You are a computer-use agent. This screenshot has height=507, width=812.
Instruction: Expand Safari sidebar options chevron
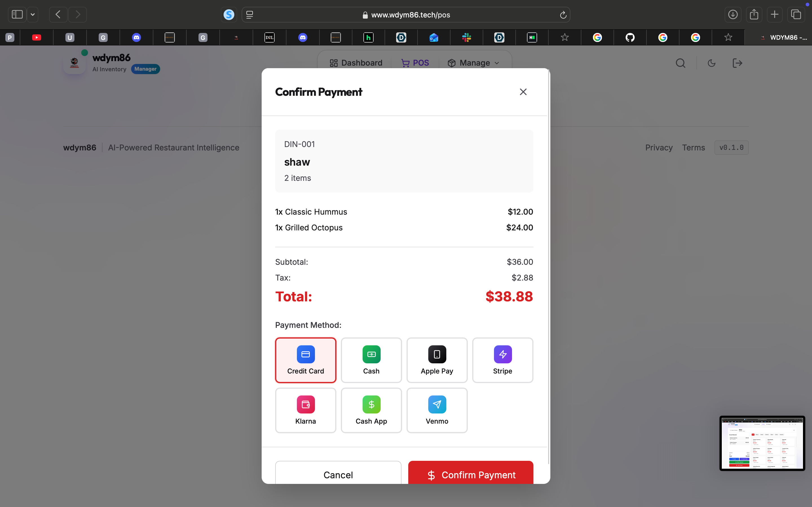(32, 14)
